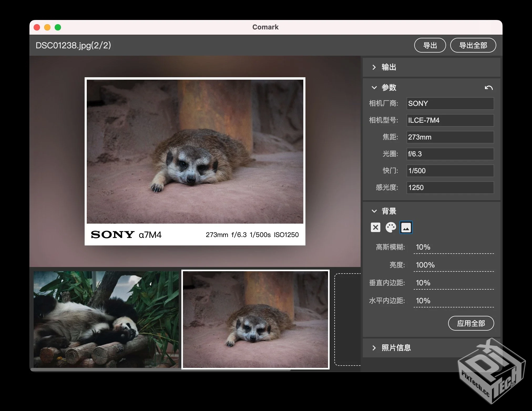Click the 亮度 100% slider

click(453, 265)
